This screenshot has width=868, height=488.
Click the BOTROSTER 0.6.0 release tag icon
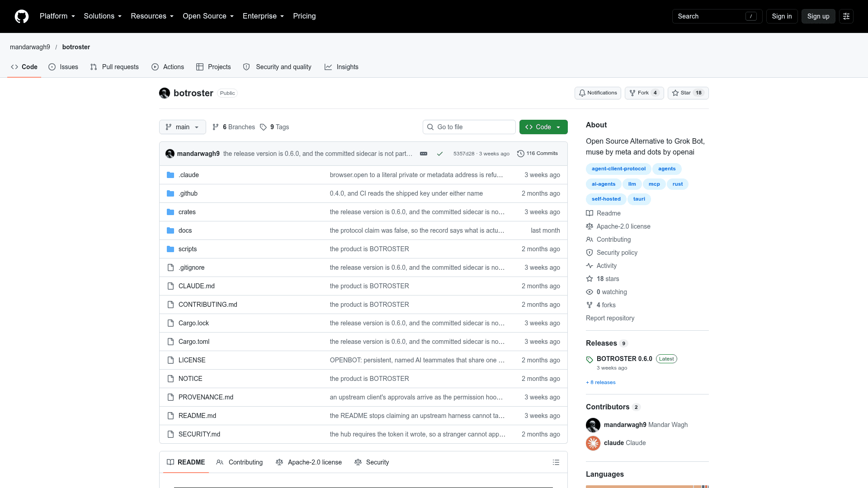[590, 360]
